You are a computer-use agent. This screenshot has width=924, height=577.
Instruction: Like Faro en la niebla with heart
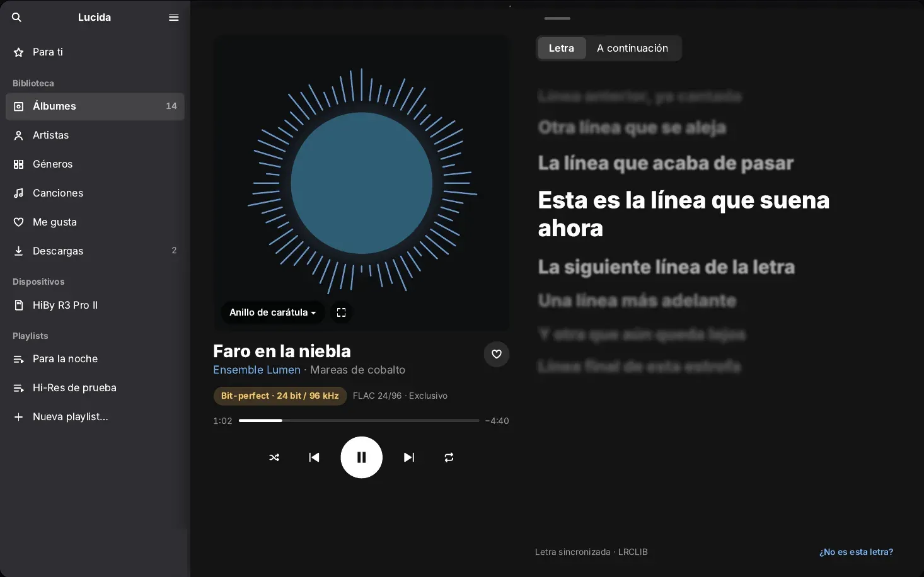(x=497, y=354)
